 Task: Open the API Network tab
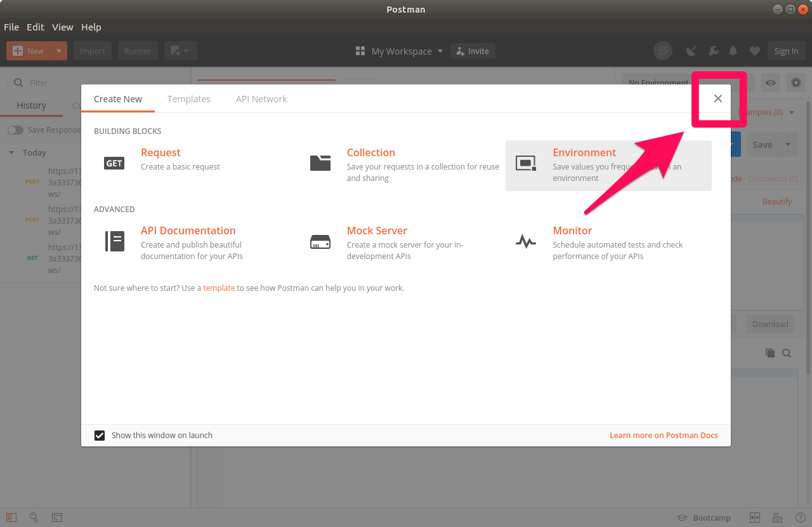261,99
